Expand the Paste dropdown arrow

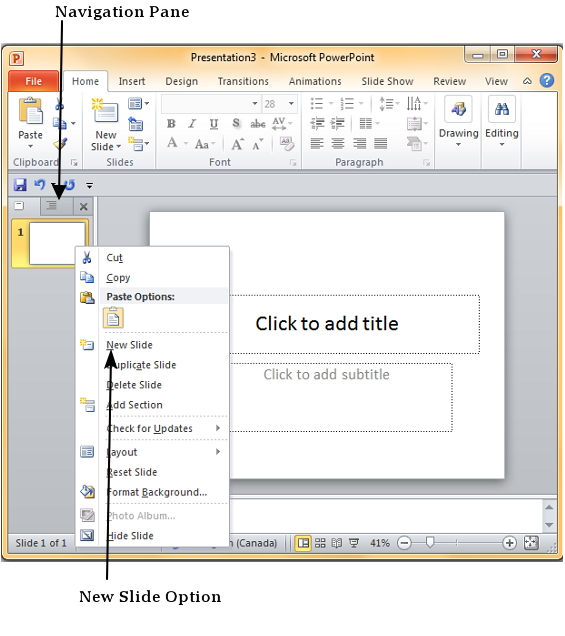pyautogui.click(x=30, y=146)
